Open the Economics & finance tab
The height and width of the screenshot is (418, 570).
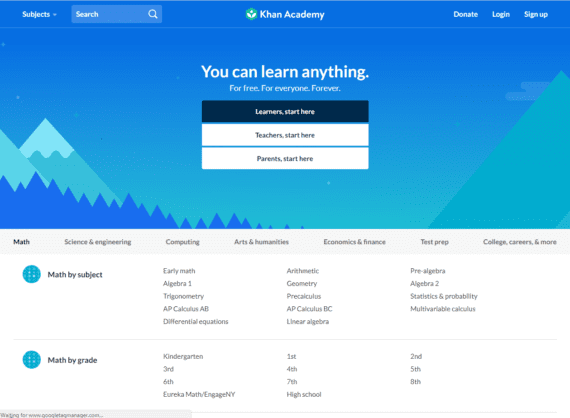(354, 242)
